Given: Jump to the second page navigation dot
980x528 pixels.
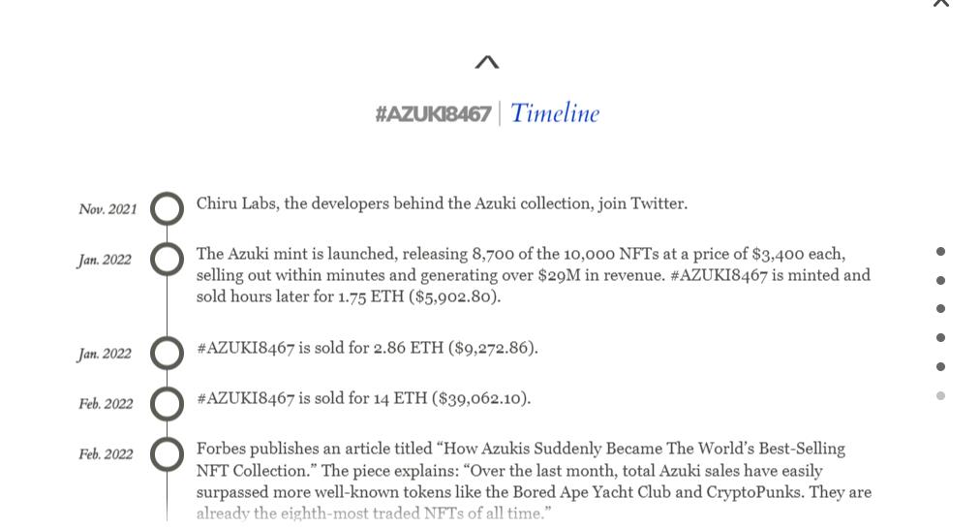Looking at the screenshot, I should click(x=940, y=281).
